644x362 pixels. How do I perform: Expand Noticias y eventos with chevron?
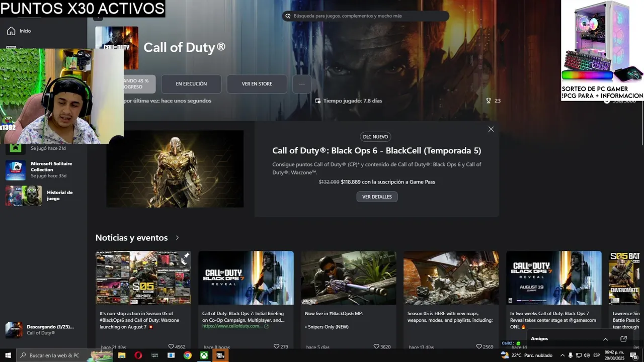[177, 238]
